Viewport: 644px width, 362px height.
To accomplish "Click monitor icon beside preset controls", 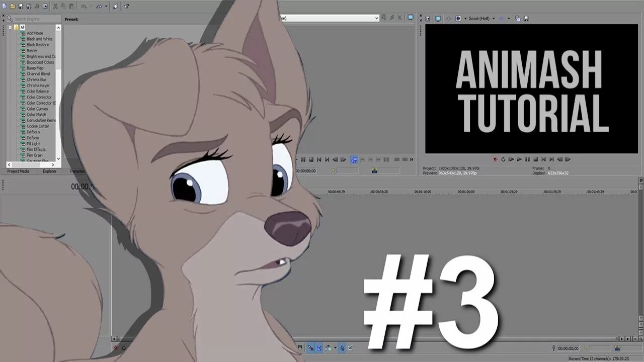I will [x=411, y=18].
